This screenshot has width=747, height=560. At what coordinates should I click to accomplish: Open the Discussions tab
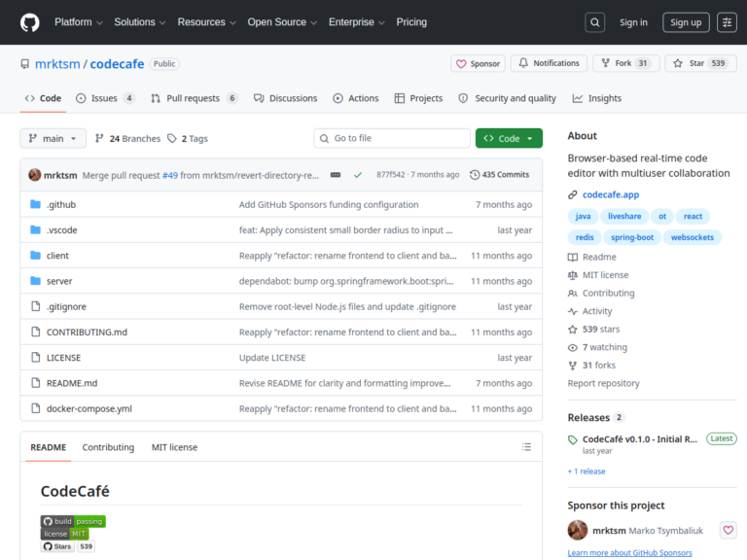coord(285,98)
